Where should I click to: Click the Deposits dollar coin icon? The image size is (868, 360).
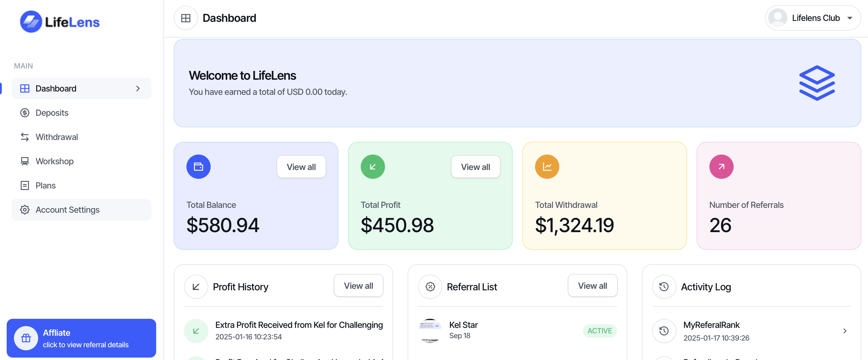25,113
